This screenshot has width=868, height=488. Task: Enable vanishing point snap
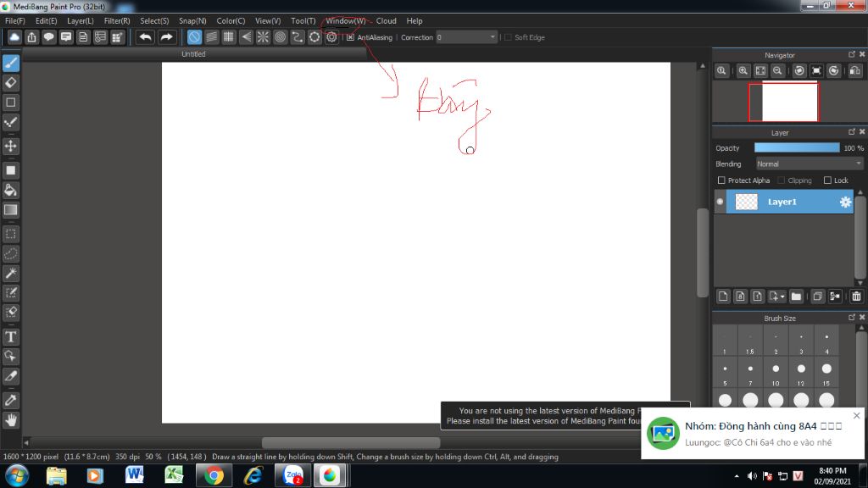click(246, 37)
